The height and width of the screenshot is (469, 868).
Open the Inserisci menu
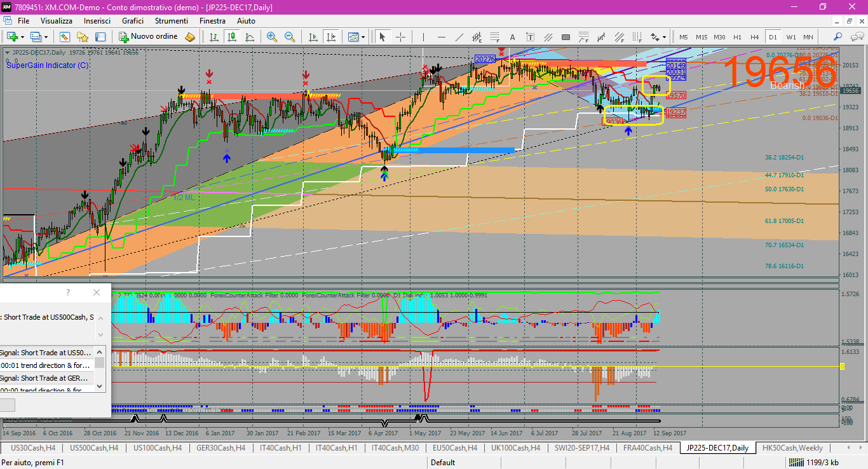point(97,21)
